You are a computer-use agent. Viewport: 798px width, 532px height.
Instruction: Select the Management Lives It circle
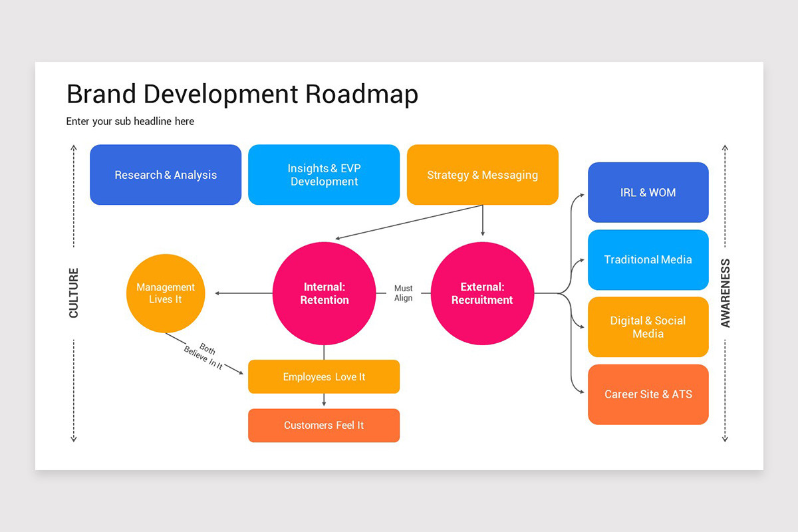click(166, 293)
